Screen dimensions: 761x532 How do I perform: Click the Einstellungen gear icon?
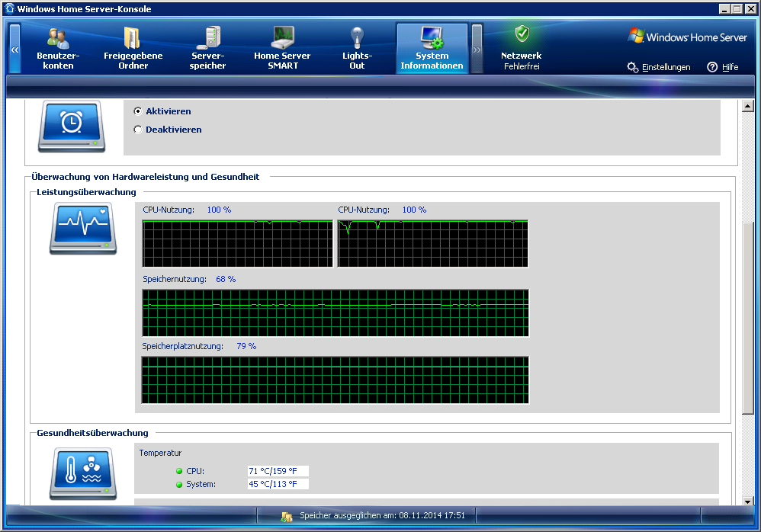[632, 67]
